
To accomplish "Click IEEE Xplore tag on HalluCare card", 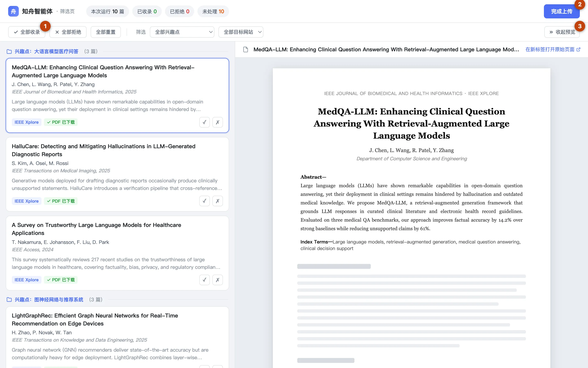I will [x=27, y=201].
